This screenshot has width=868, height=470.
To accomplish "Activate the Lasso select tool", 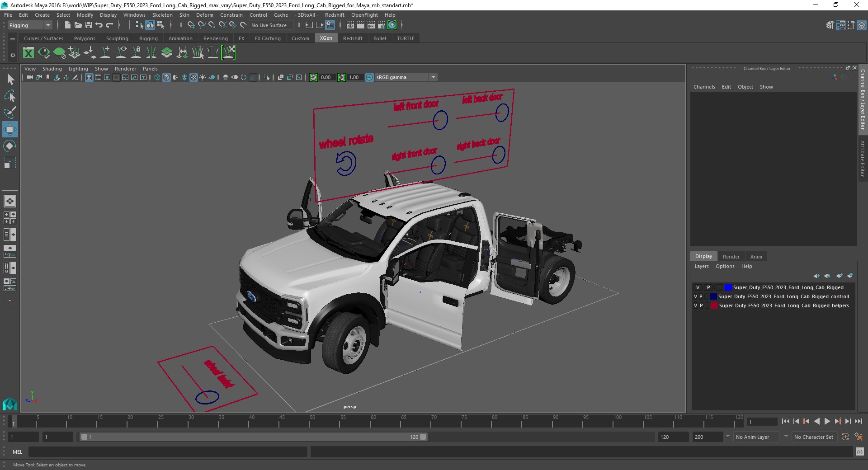I will point(10,96).
